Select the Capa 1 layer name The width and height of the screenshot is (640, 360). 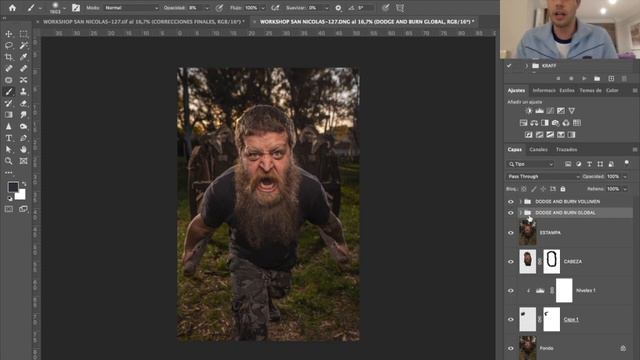coord(571,320)
